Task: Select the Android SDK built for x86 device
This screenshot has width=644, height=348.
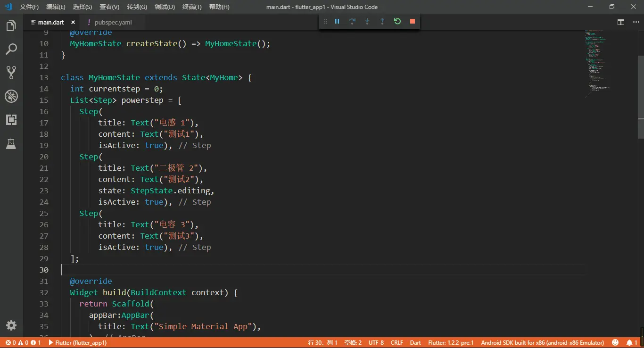Action: click(543, 343)
